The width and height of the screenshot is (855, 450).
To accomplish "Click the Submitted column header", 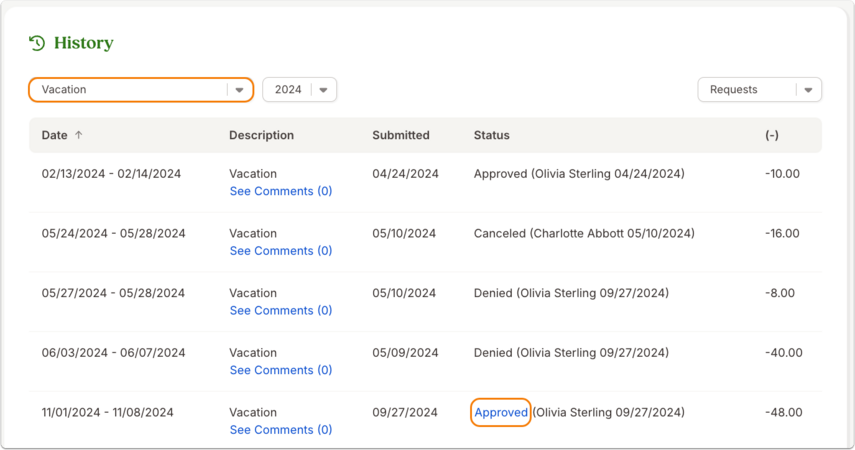I will (x=401, y=135).
